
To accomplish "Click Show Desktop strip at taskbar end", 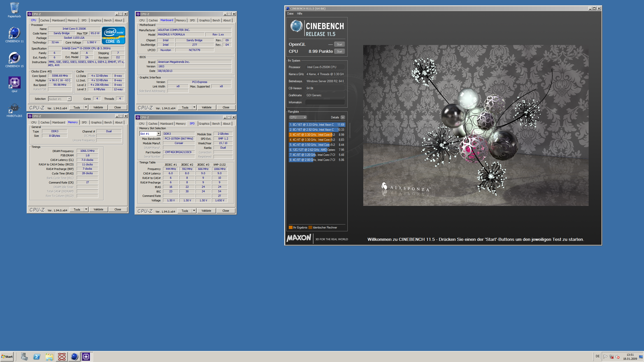I will 641,356.
